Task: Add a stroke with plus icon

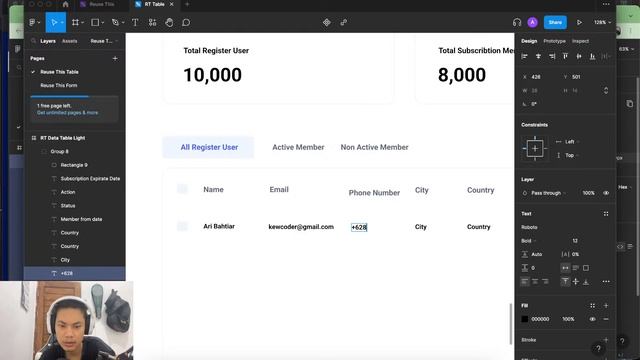Action: (x=606, y=340)
